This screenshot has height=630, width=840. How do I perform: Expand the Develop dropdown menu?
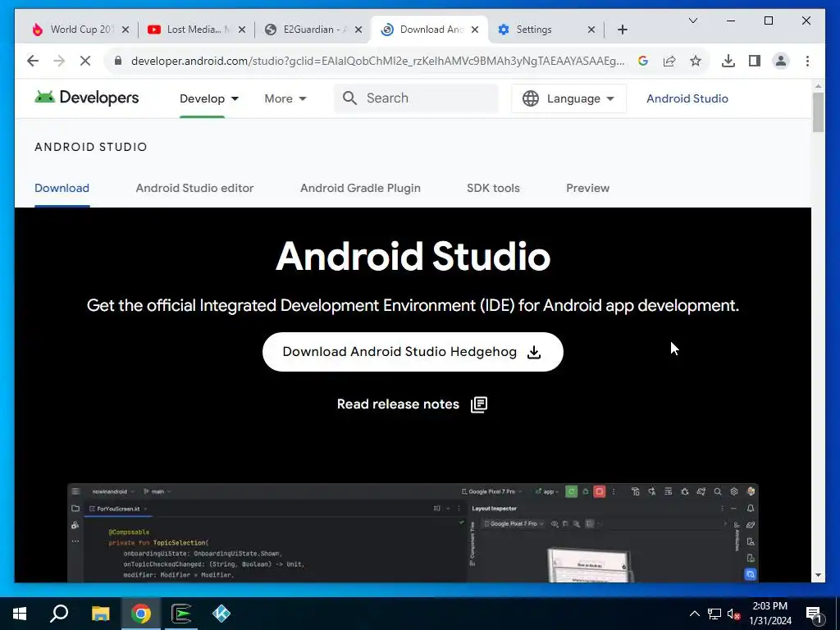(209, 98)
